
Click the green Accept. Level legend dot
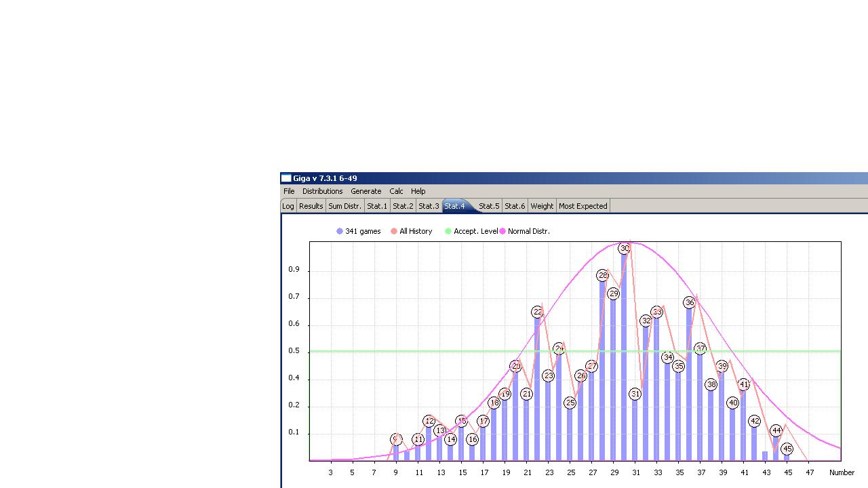click(x=448, y=231)
